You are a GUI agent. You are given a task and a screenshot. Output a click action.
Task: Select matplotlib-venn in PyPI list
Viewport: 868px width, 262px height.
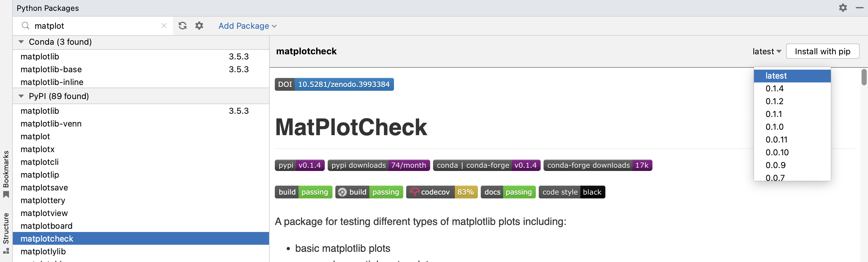[51, 124]
